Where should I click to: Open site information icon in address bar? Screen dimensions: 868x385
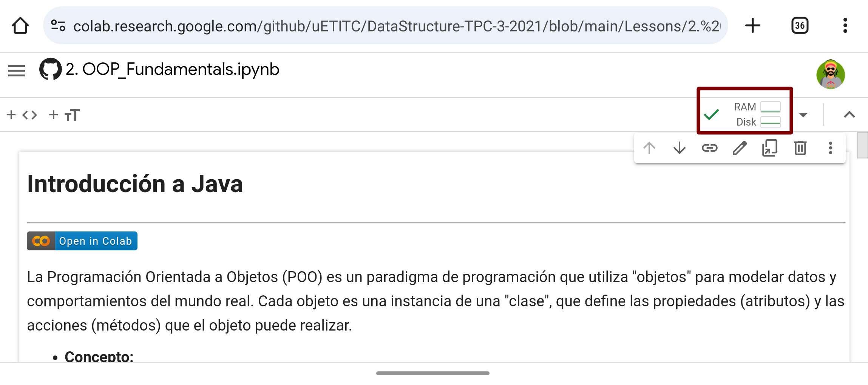[x=58, y=26]
